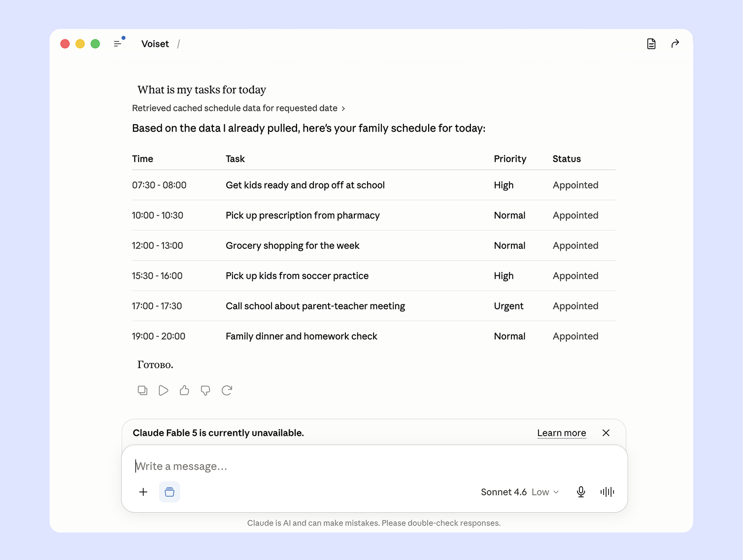Select the Status column header

click(x=567, y=159)
